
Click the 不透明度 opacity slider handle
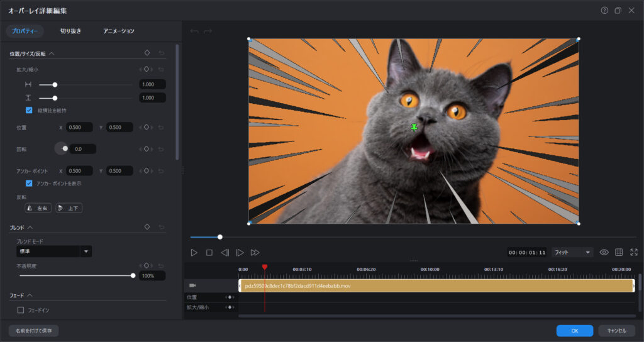[133, 275]
